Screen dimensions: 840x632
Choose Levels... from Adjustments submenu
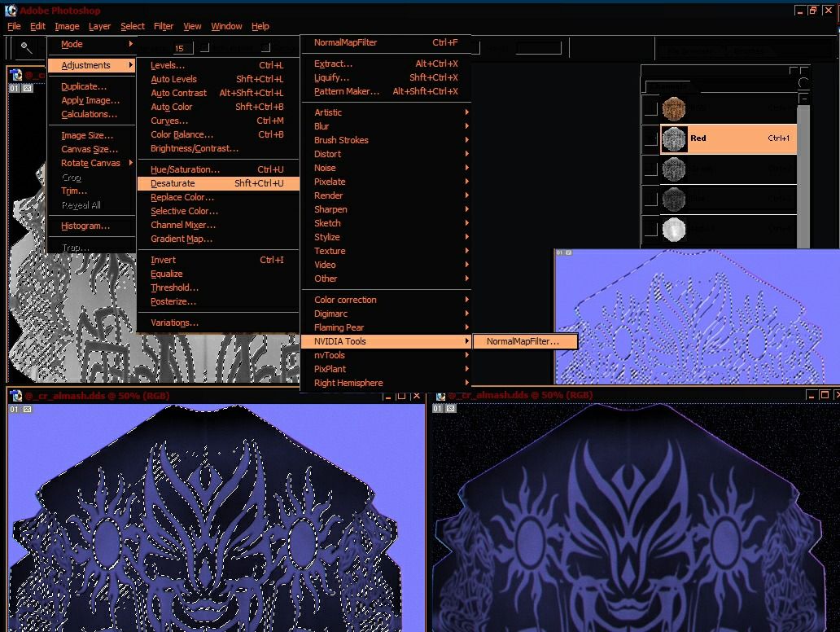pyautogui.click(x=217, y=65)
